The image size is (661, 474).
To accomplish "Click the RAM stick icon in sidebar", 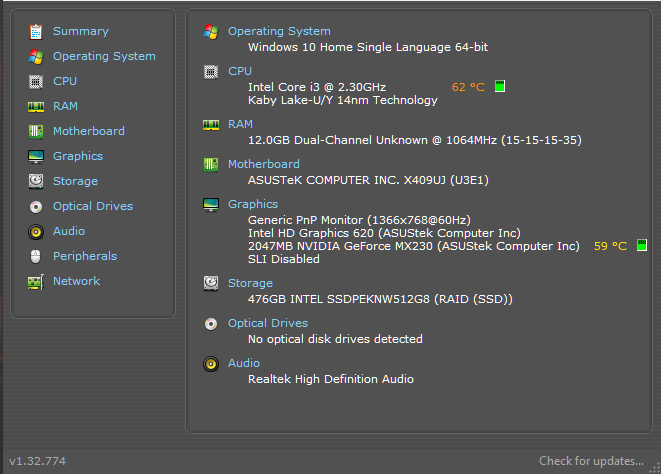I will point(36,107).
